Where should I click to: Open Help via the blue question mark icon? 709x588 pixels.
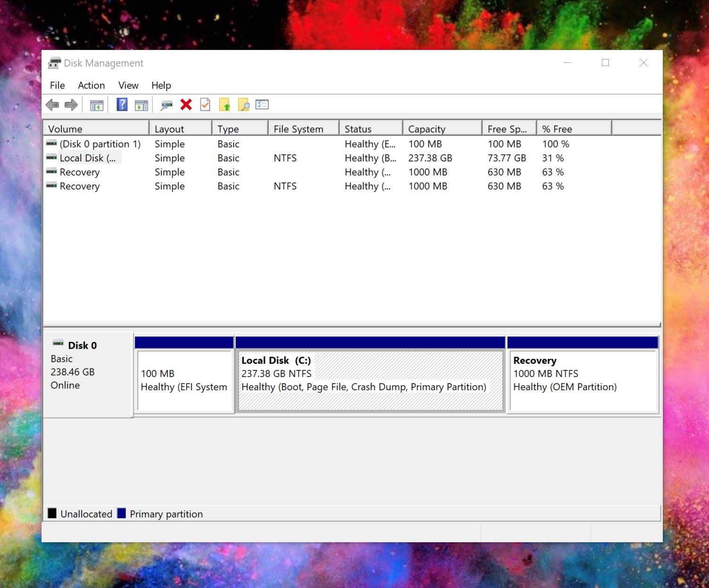pos(122,105)
